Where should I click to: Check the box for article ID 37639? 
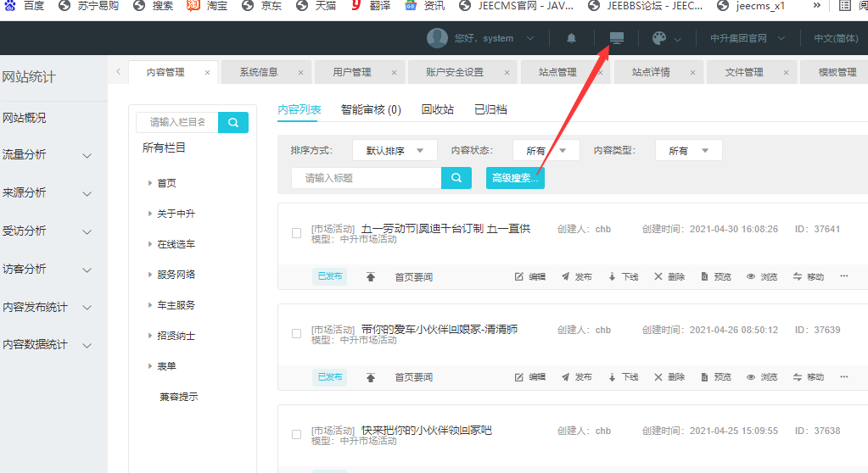(x=297, y=334)
